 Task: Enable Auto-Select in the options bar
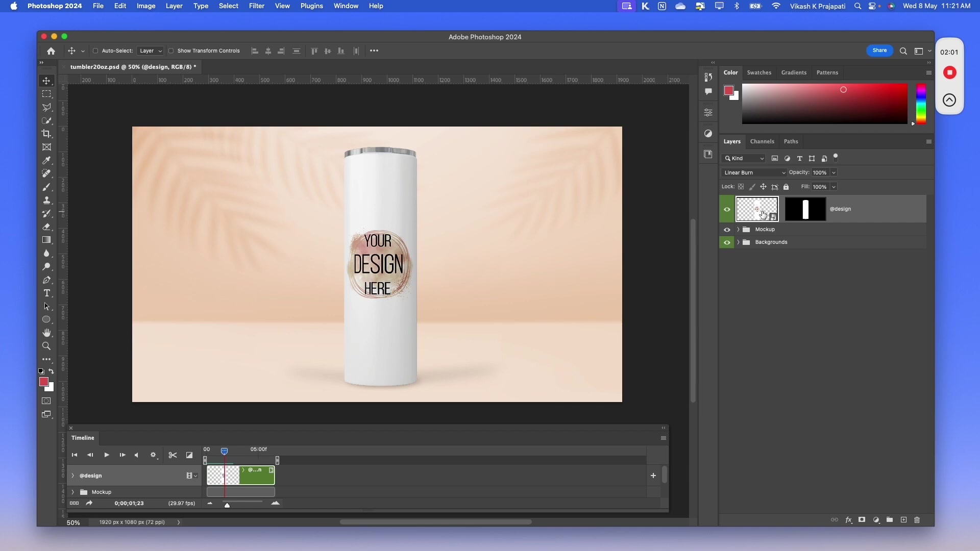tap(95, 51)
